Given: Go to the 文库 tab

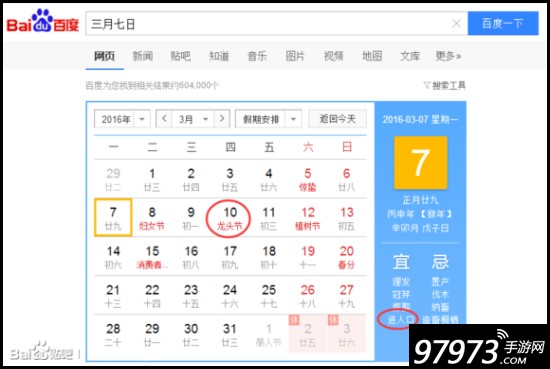Looking at the screenshot, I should coord(410,56).
